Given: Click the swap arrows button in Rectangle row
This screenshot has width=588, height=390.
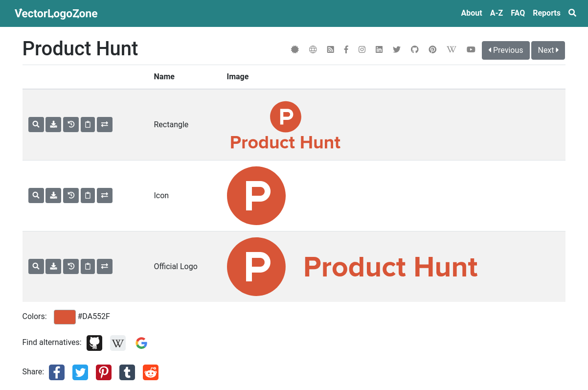Looking at the screenshot, I should pos(105,125).
